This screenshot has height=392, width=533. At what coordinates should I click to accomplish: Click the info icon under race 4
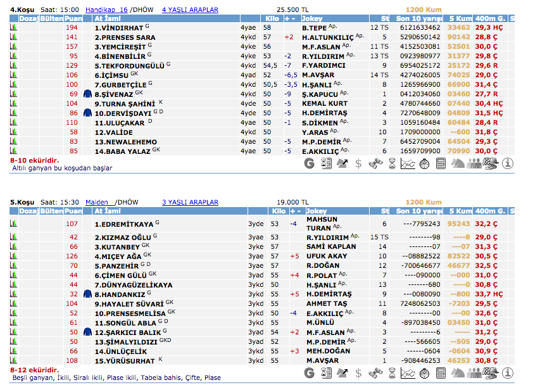(508, 163)
